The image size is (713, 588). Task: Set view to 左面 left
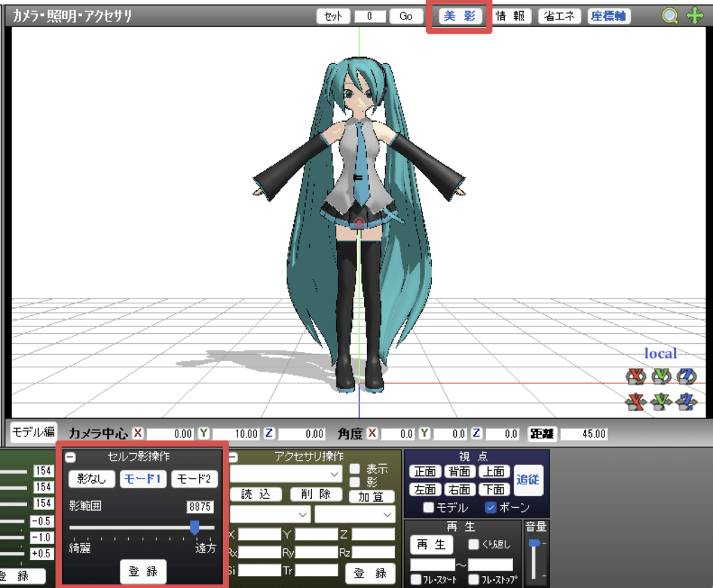tap(425, 489)
